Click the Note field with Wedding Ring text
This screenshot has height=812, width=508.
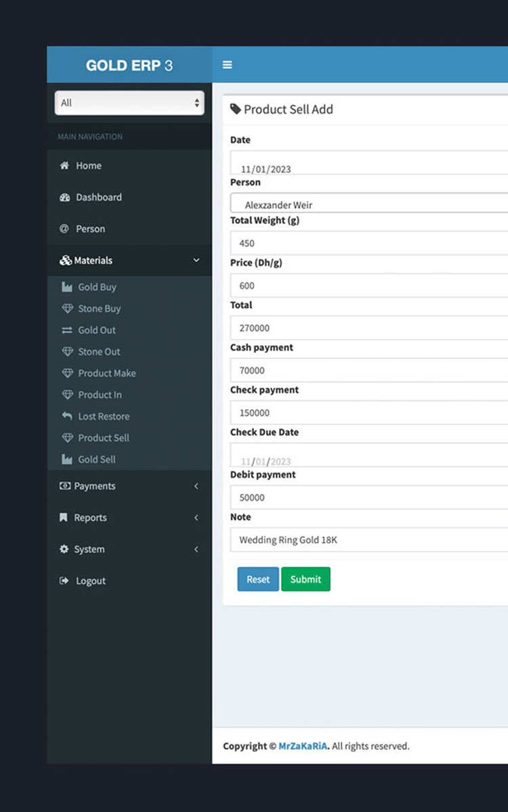(369, 540)
